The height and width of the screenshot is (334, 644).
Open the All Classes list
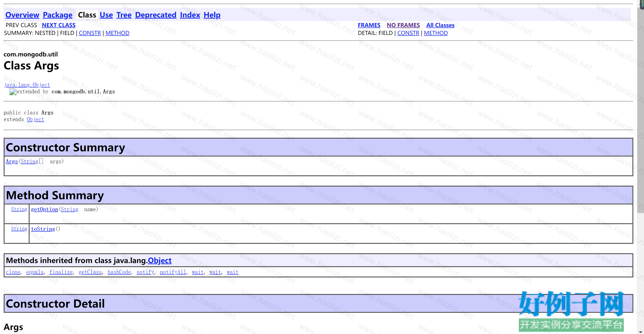(x=440, y=25)
